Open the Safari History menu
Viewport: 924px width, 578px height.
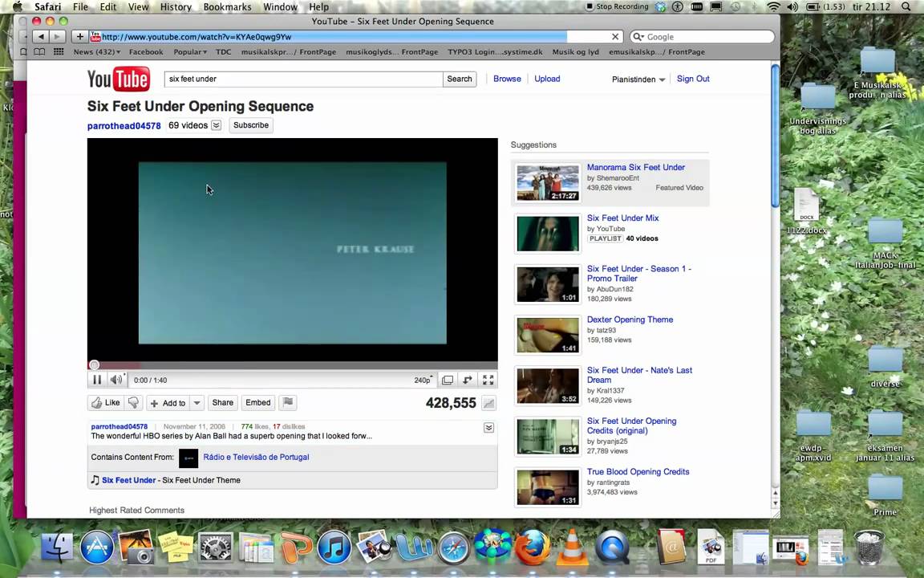click(x=176, y=7)
